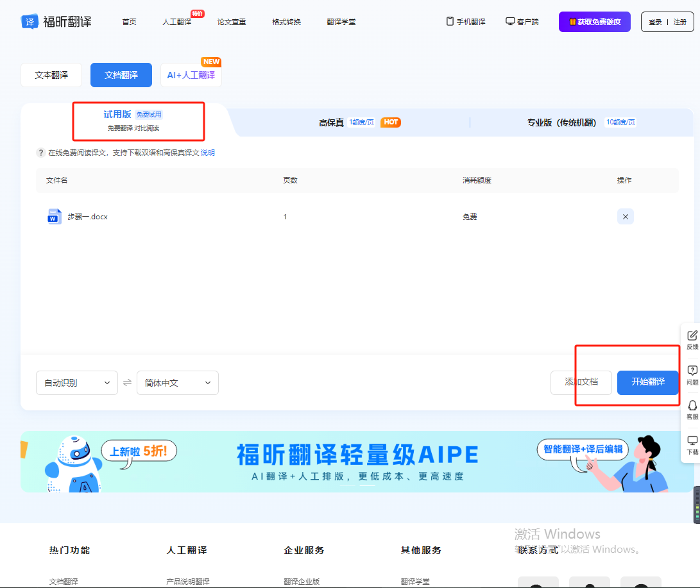Switch to the AI+人工翻译 tab
This screenshot has width=700, height=588.
click(191, 75)
